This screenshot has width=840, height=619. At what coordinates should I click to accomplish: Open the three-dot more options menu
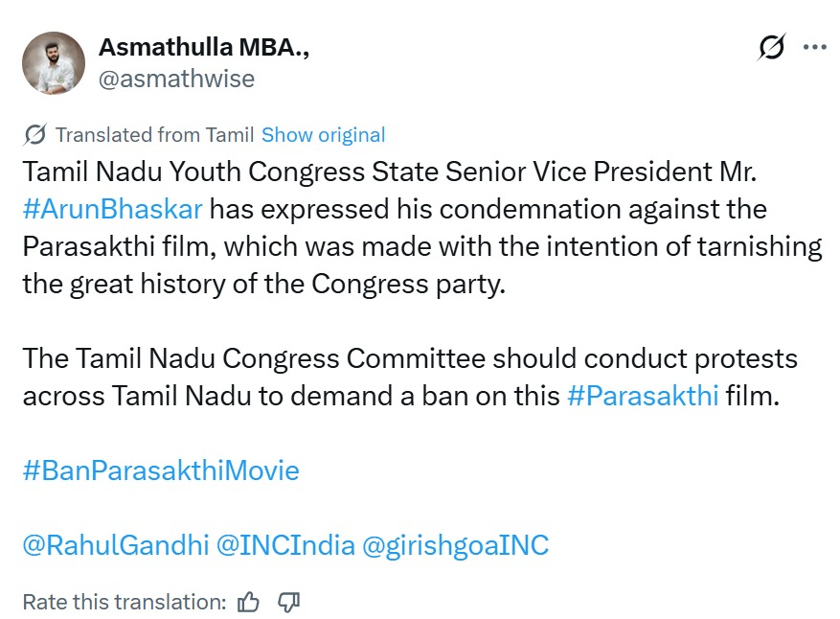[x=814, y=47]
